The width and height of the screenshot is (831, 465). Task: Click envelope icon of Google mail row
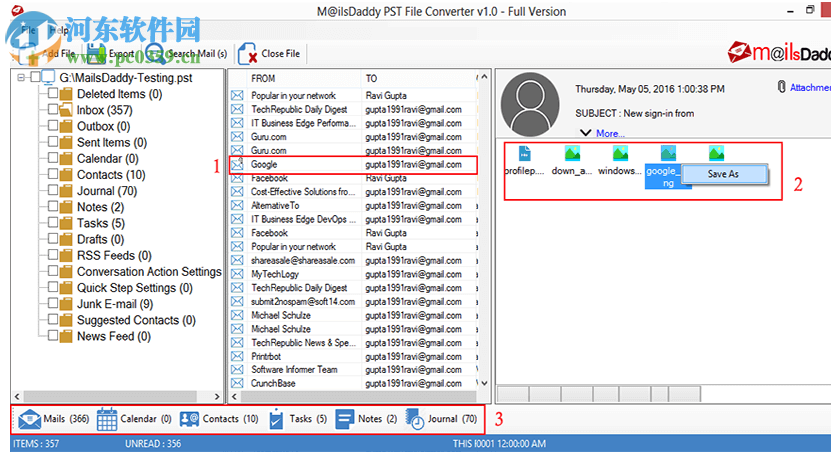pos(237,164)
